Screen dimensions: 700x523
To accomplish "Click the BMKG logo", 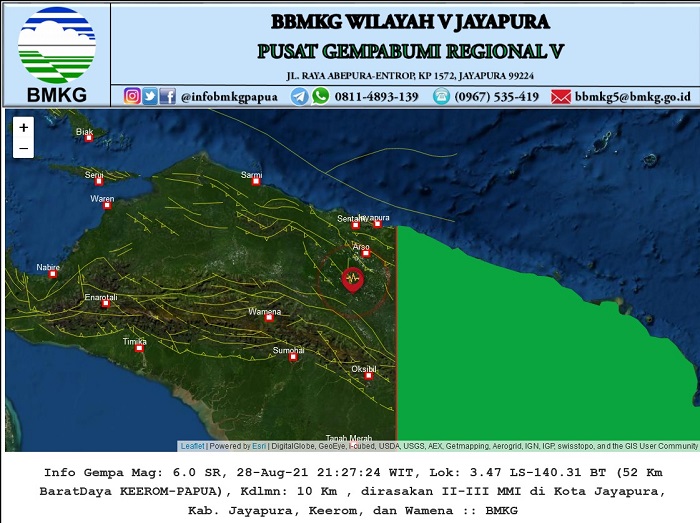I will tap(57, 54).
